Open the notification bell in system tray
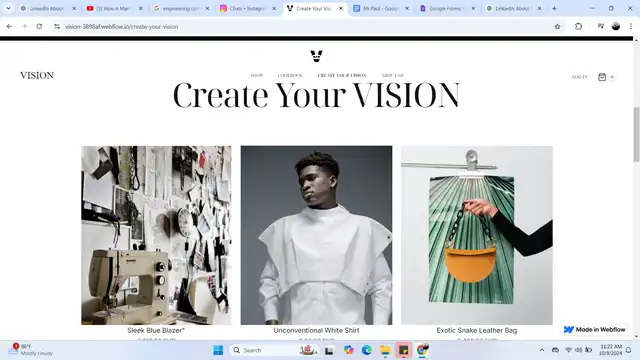Viewport: 640px width, 360px height. pyautogui.click(x=629, y=350)
